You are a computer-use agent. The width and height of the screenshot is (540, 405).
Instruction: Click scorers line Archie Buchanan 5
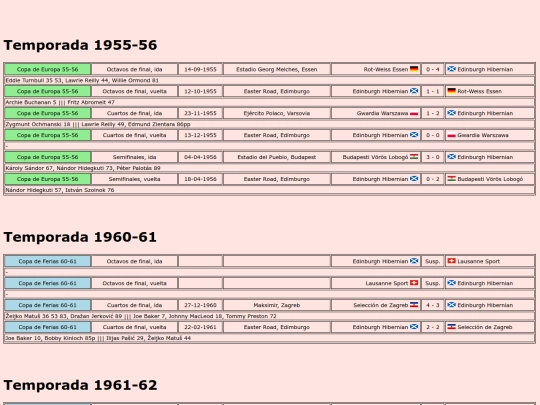(269, 102)
